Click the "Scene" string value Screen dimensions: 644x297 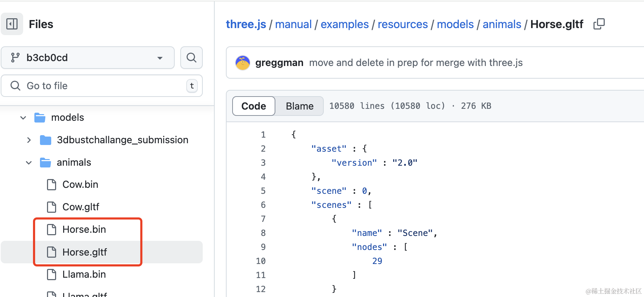(x=415, y=233)
